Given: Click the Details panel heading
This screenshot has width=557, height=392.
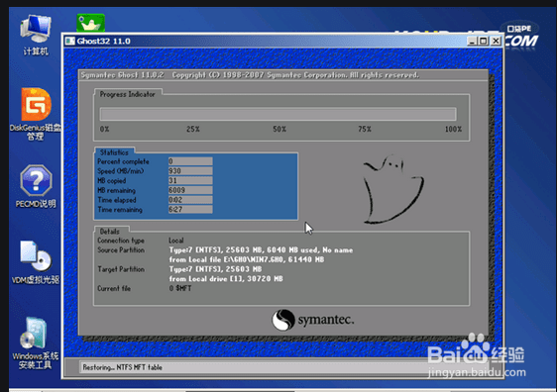Looking at the screenshot, I should (110, 232).
